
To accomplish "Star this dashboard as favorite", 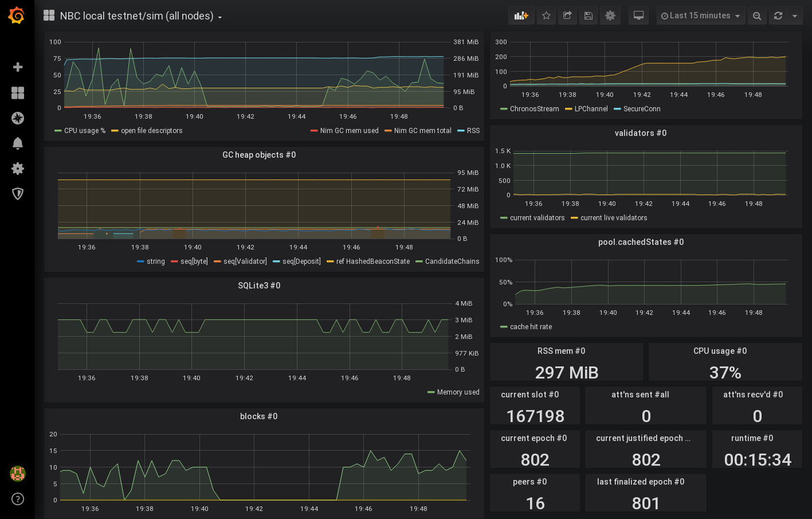I will [546, 15].
